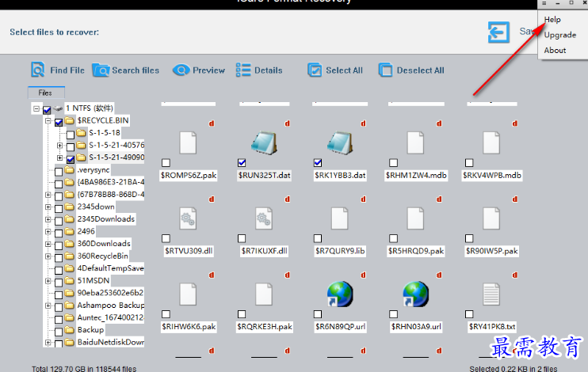588x372 pixels.
Task: Uncheck the $RK1YBB3.dat checkbox
Action: (318, 162)
